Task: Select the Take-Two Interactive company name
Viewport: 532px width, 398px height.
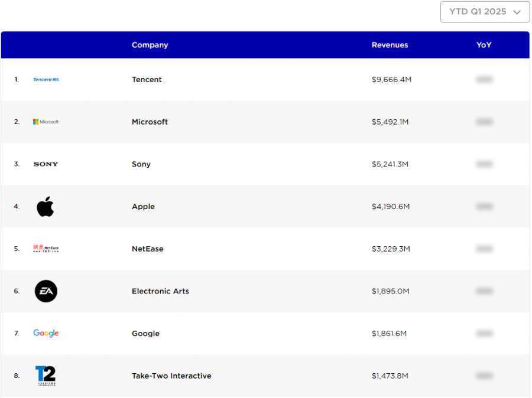Action: [171, 376]
